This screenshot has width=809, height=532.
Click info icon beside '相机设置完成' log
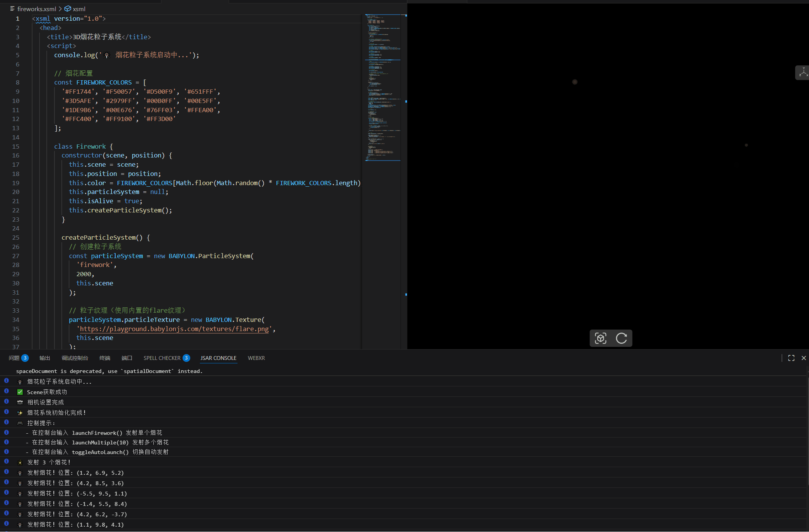7,401
